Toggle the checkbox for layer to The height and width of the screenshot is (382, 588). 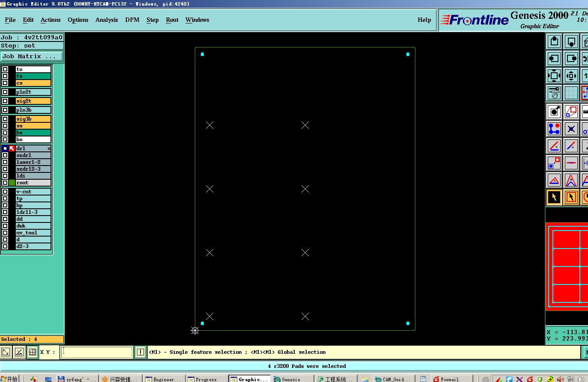(x=5, y=69)
